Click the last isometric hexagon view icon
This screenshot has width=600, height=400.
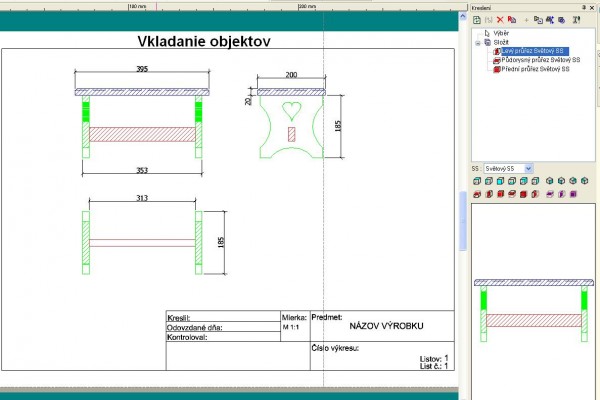(x=585, y=181)
